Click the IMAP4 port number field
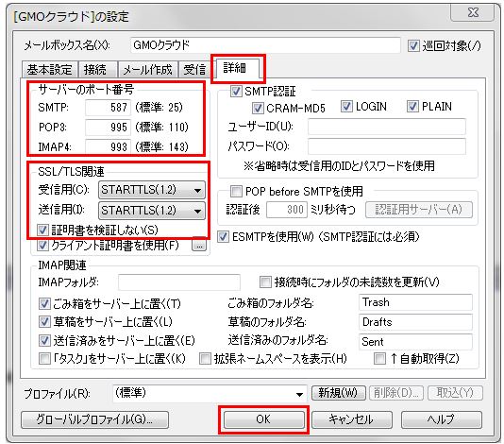504x444 pixels. tap(108, 146)
